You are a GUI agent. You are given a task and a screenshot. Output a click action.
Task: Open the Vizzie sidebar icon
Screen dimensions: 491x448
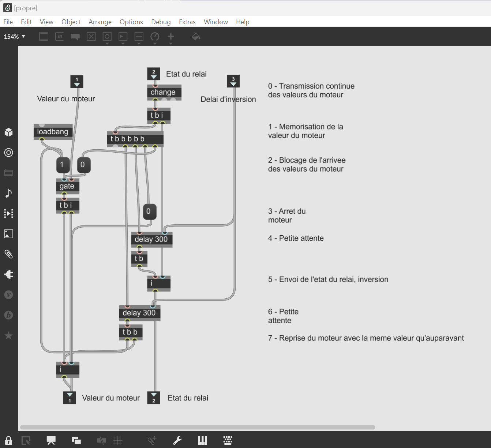[x=9, y=295]
